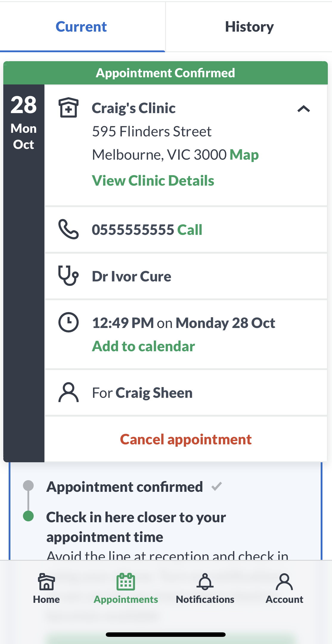The height and width of the screenshot is (644, 332).
Task: Open Notifications bell icon
Action: point(205,582)
